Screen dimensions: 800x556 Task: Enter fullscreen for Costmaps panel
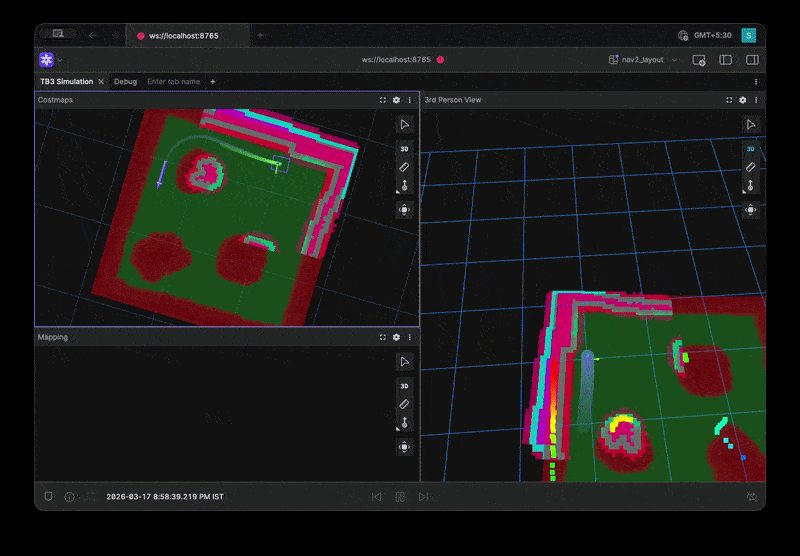coord(383,100)
